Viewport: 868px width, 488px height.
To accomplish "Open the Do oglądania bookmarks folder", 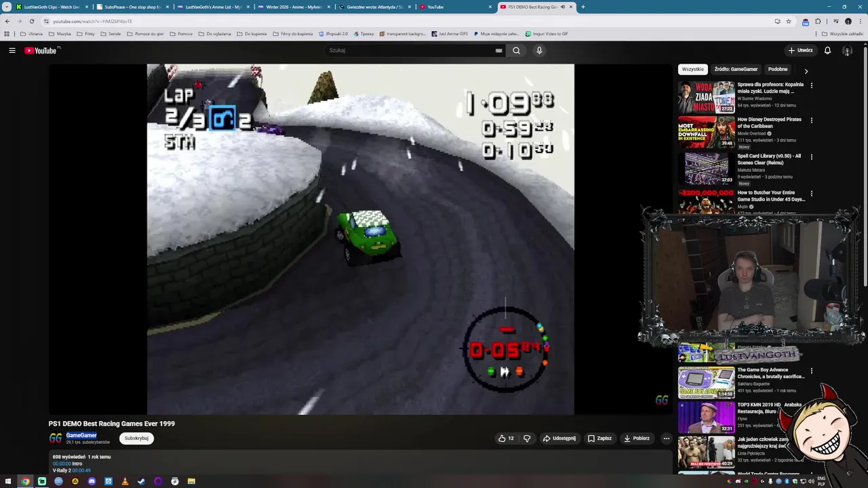I will click(x=214, y=33).
